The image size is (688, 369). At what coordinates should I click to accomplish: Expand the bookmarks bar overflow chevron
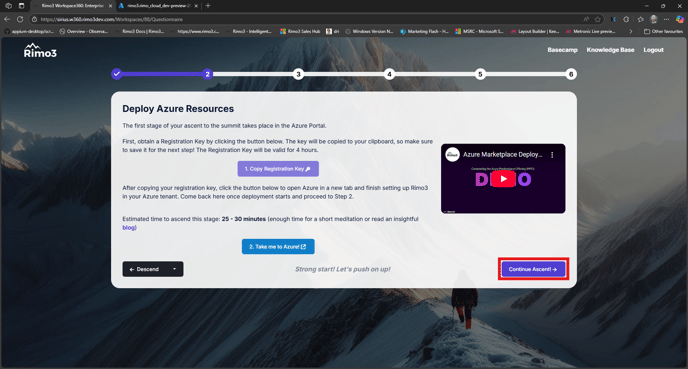[631, 31]
